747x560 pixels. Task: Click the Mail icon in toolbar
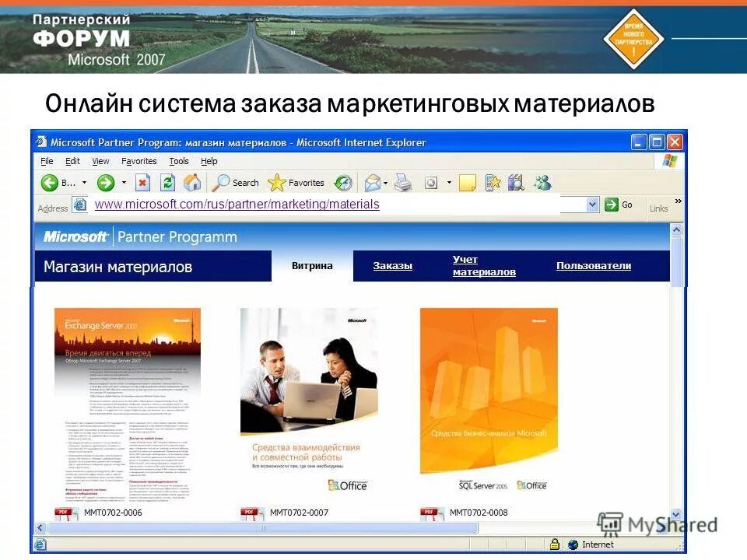[x=372, y=182]
